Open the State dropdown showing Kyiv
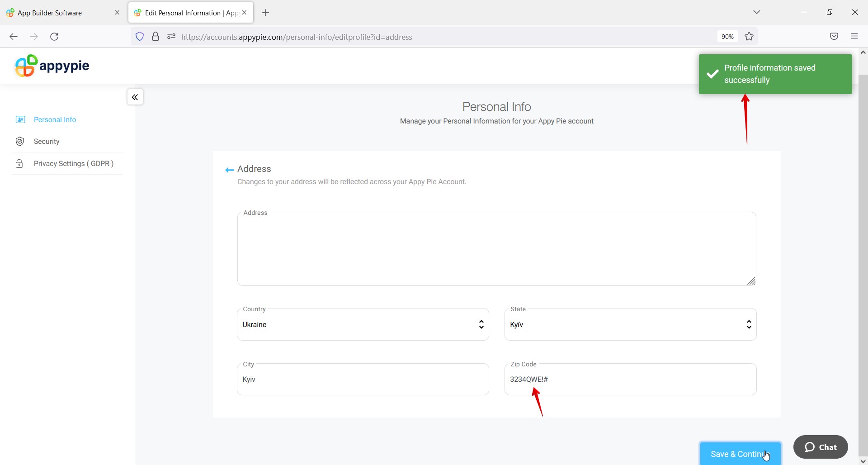 click(631, 324)
